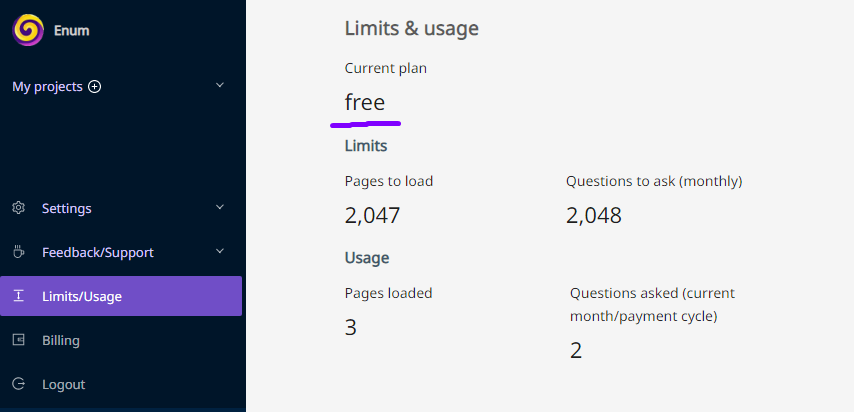Expand the My projects chevron
This screenshot has height=412, width=854.
pos(220,85)
